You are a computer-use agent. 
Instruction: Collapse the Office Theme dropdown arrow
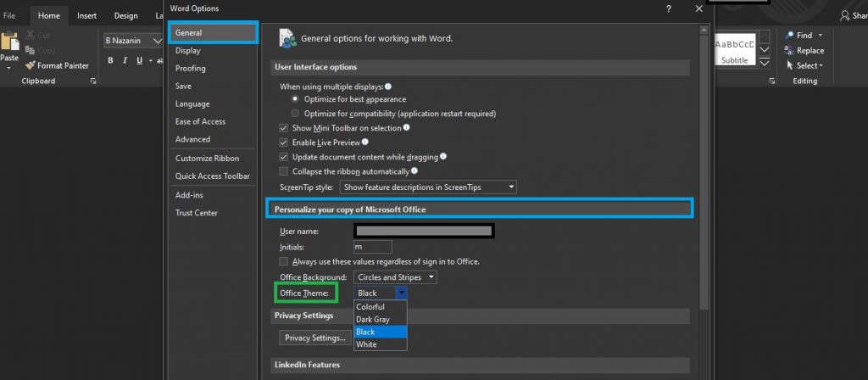click(x=401, y=293)
